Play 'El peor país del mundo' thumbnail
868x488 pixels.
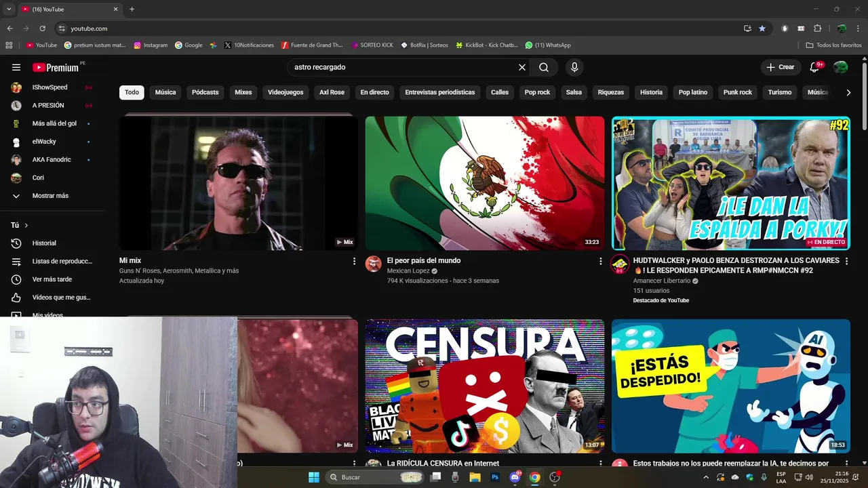(x=485, y=183)
